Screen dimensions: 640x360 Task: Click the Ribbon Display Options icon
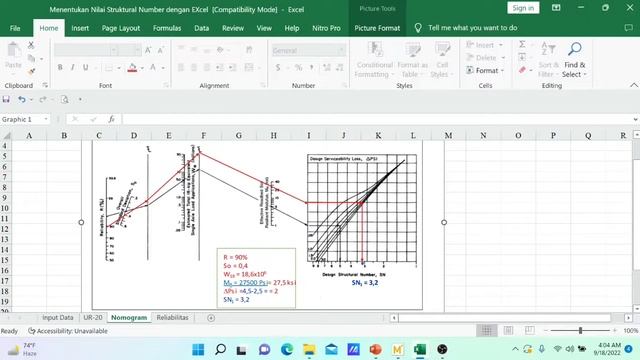556,8
